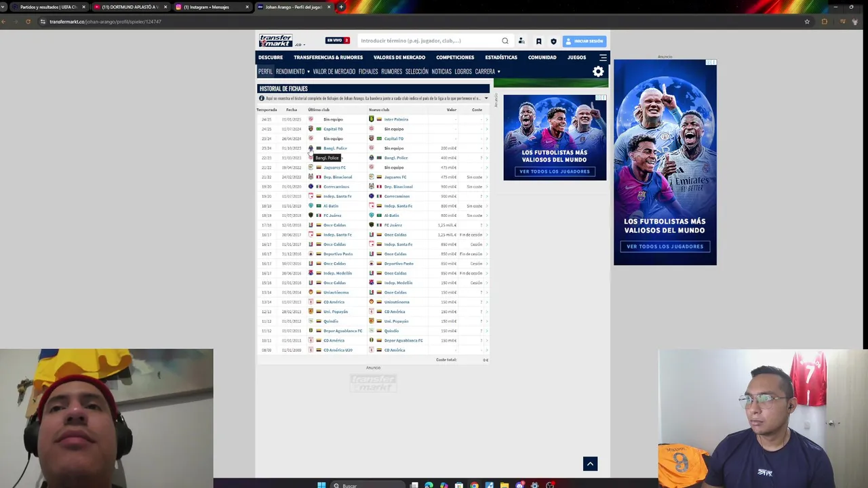The height and width of the screenshot is (488, 868).
Task: Click the info icon under Historial de Fichajes
Action: click(x=262, y=98)
